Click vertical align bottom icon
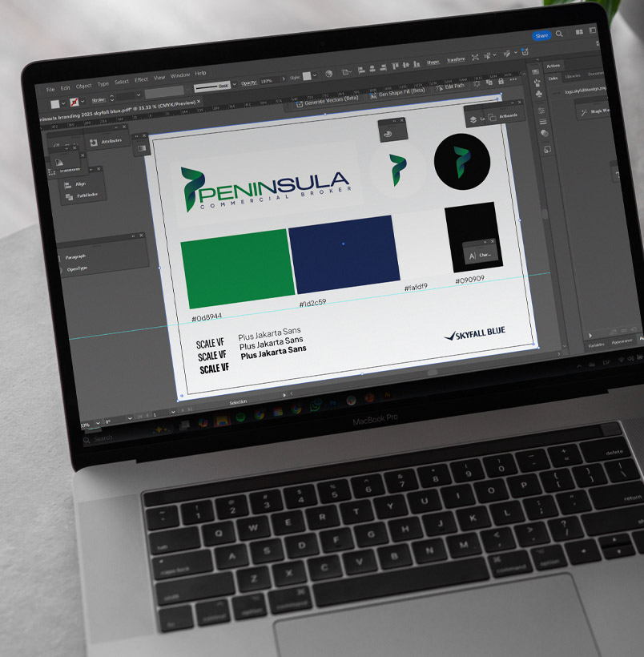Viewport: 644px width, 657px height. point(417,64)
